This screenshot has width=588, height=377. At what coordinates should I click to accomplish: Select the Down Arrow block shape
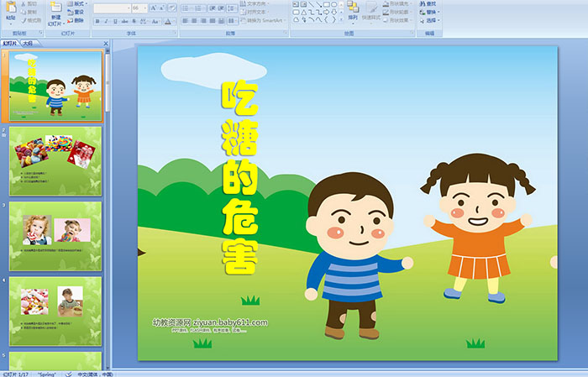pyautogui.click(x=333, y=12)
